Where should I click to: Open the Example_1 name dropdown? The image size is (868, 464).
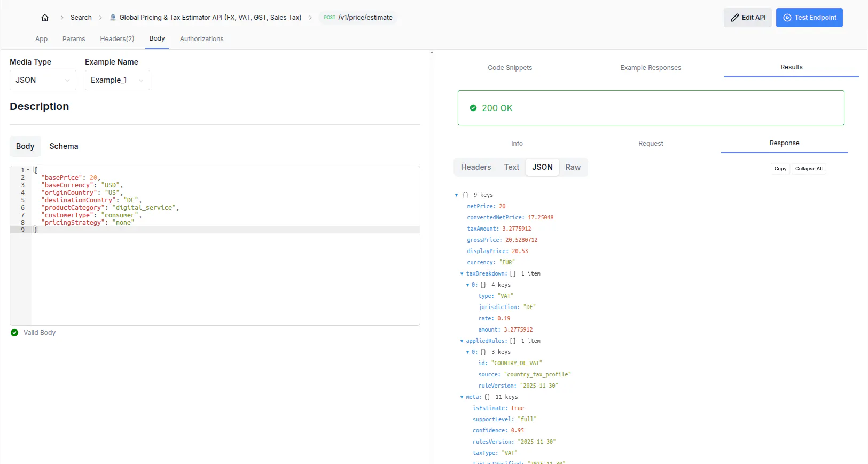pos(118,80)
